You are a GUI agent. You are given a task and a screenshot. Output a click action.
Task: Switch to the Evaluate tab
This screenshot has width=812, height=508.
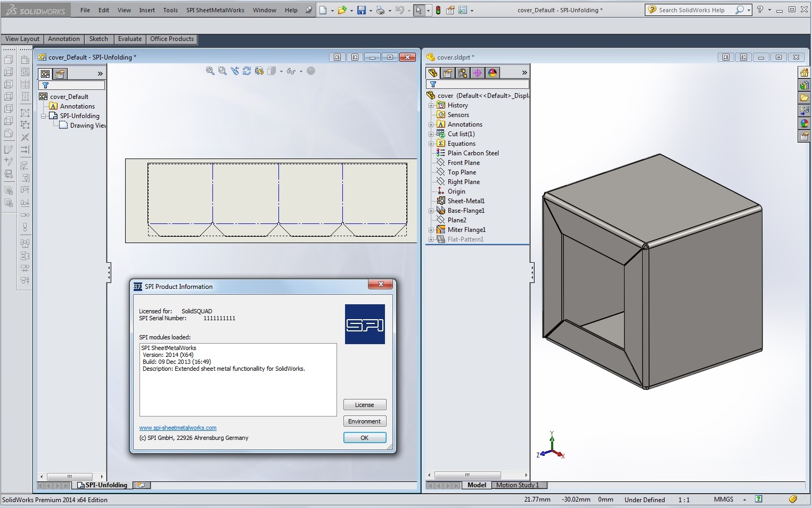pos(130,39)
